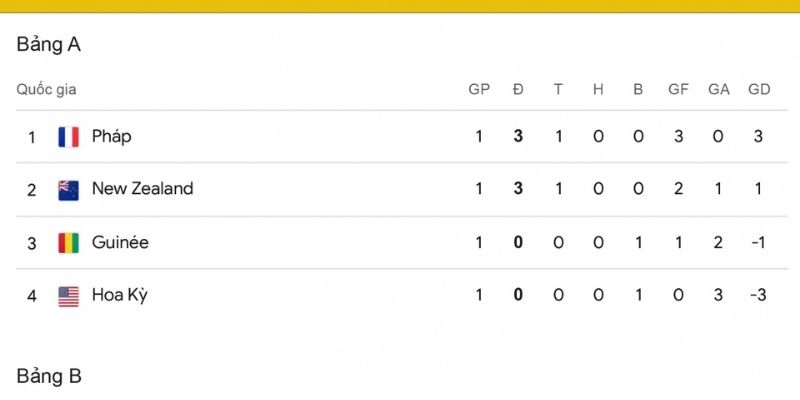Click the United States flag icon
The height and width of the screenshot is (400, 800).
coord(68,296)
